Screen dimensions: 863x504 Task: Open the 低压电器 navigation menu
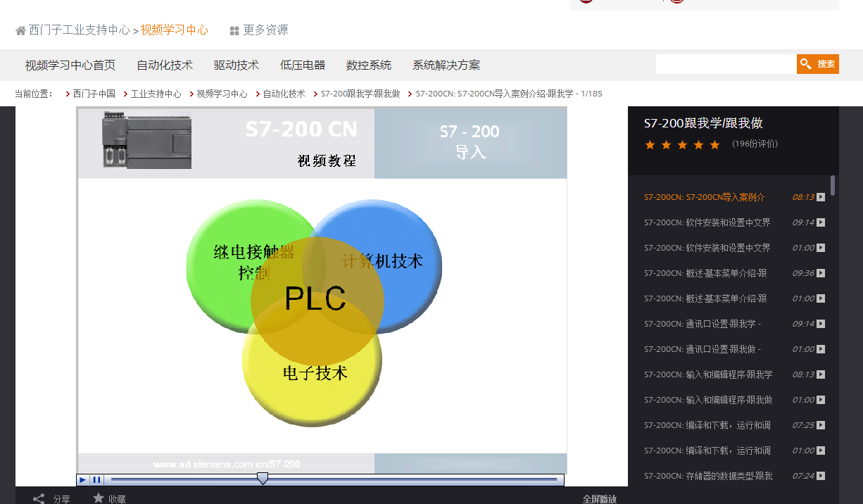[x=303, y=65]
